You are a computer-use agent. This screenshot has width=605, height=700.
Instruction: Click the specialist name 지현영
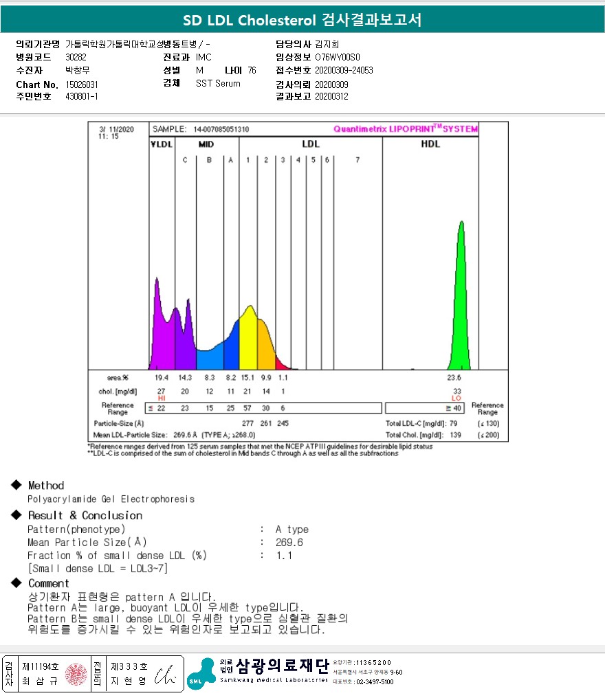pos(129,681)
